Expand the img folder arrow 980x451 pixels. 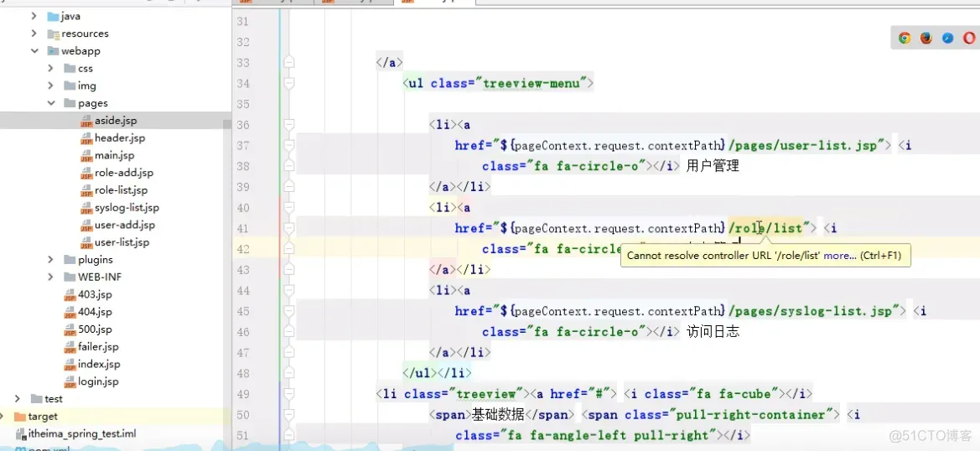pyautogui.click(x=50, y=86)
